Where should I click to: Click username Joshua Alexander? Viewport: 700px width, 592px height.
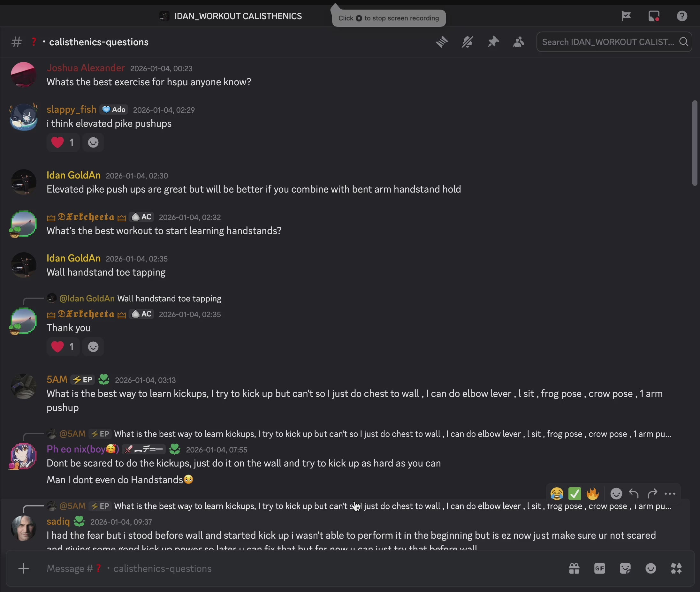pyautogui.click(x=86, y=68)
